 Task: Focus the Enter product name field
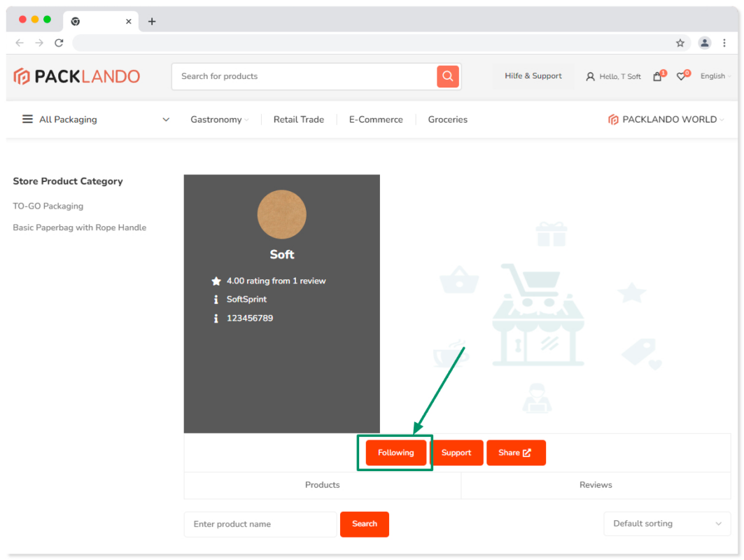coord(260,524)
